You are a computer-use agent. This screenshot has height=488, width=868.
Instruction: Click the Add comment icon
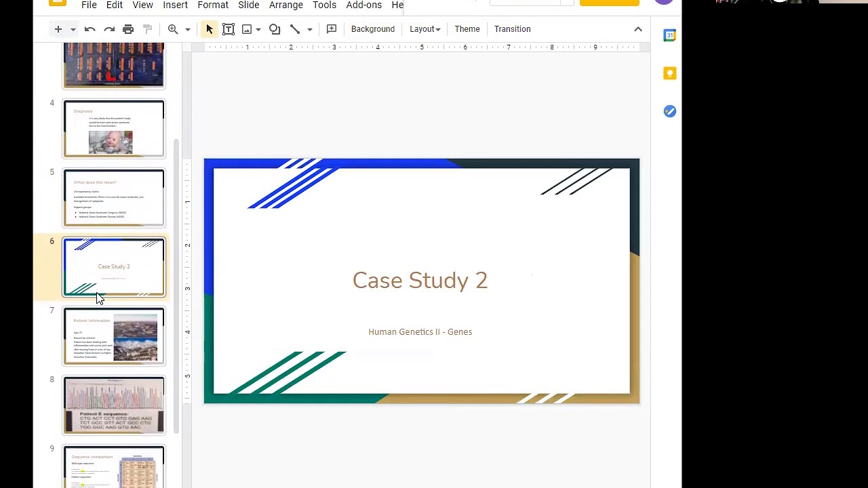tap(332, 29)
